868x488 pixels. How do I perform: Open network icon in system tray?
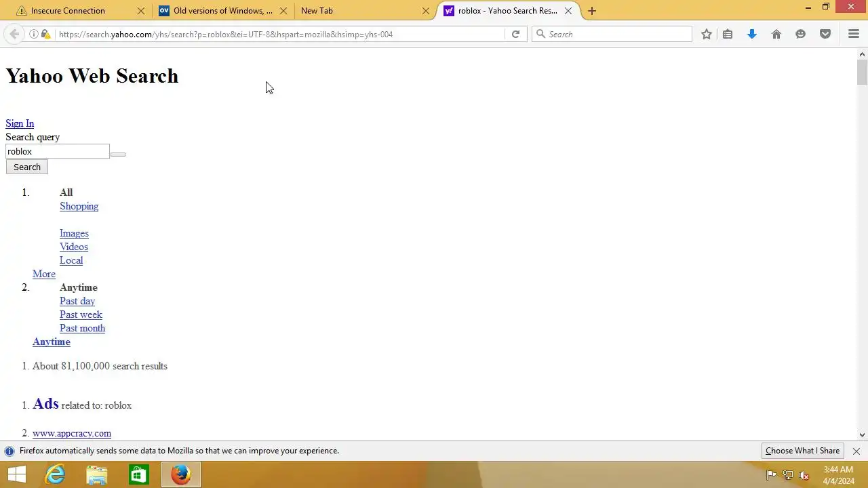coord(788,475)
